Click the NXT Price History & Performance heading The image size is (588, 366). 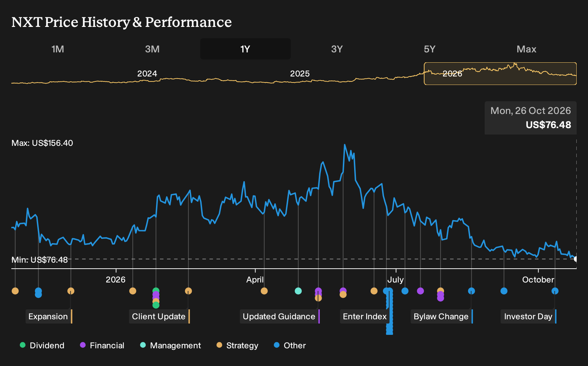[121, 22]
